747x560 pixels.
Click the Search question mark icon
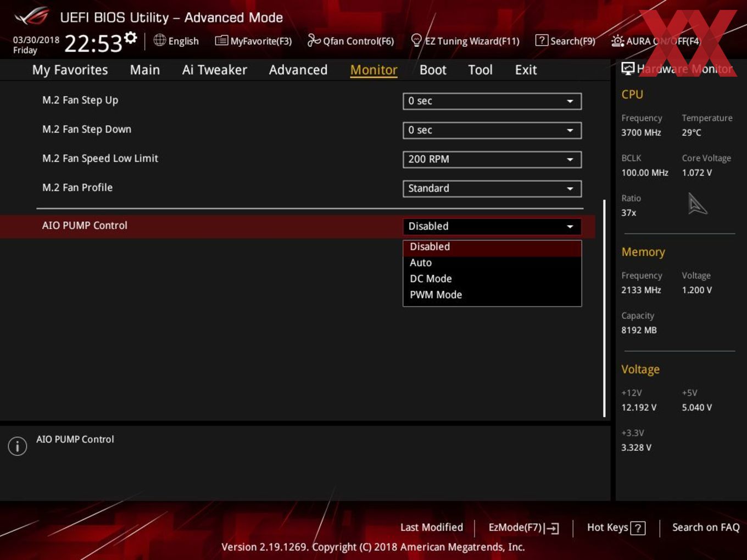542,40
